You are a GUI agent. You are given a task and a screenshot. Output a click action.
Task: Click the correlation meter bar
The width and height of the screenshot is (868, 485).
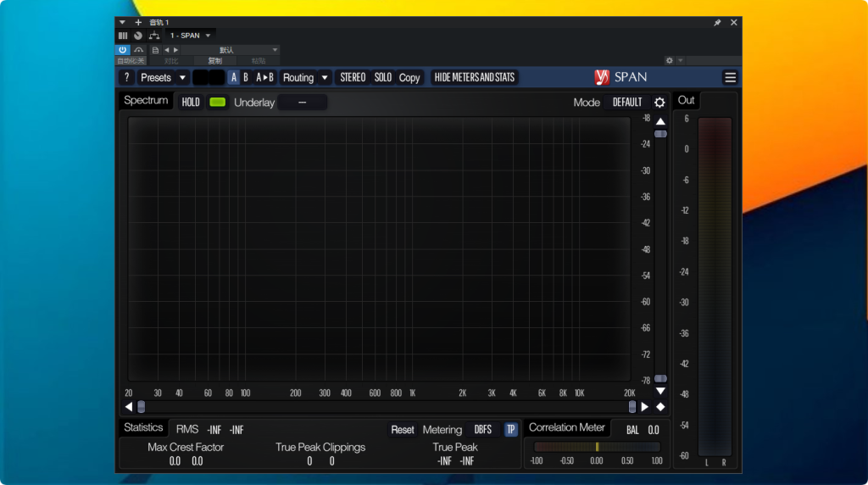597,447
